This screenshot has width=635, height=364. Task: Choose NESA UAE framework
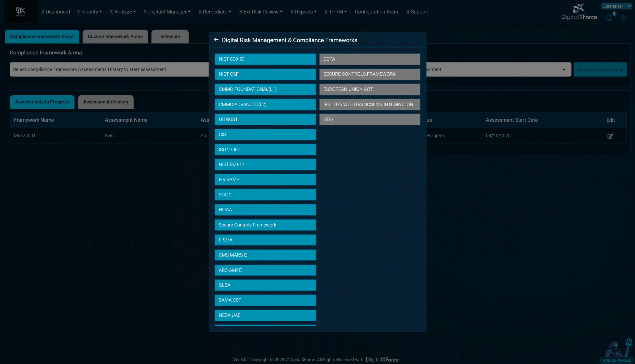point(265,315)
